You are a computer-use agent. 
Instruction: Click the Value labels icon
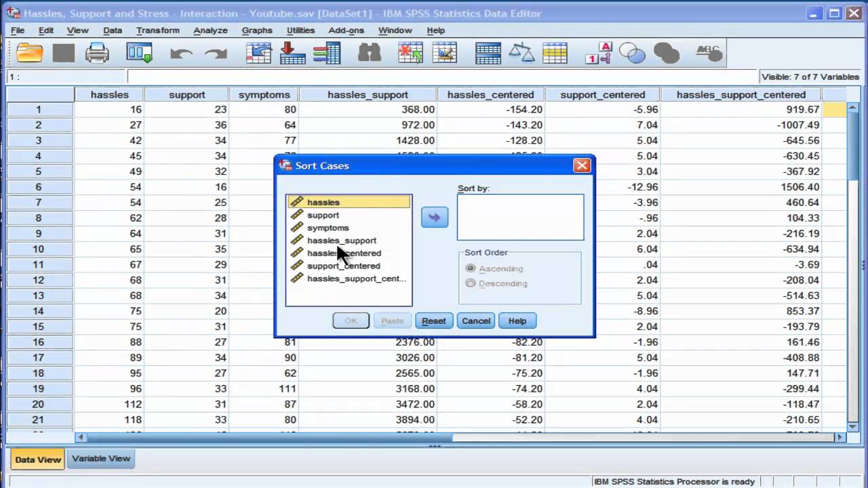pyautogui.click(x=598, y=53)
